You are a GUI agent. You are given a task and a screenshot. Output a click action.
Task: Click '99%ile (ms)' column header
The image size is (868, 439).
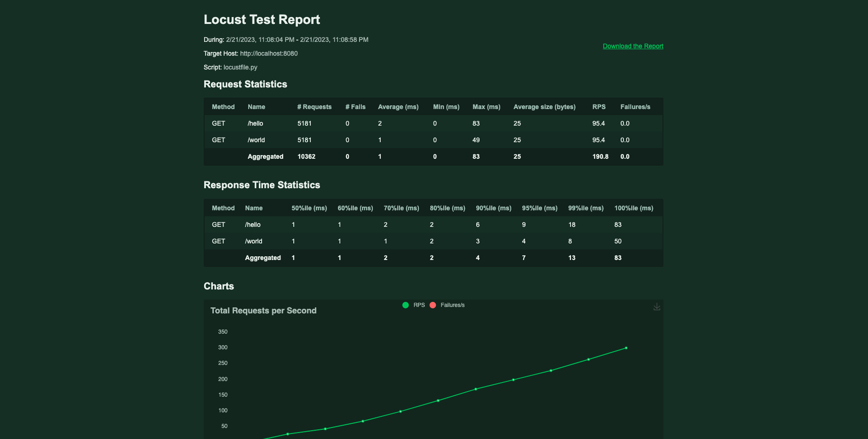(586, 208)
